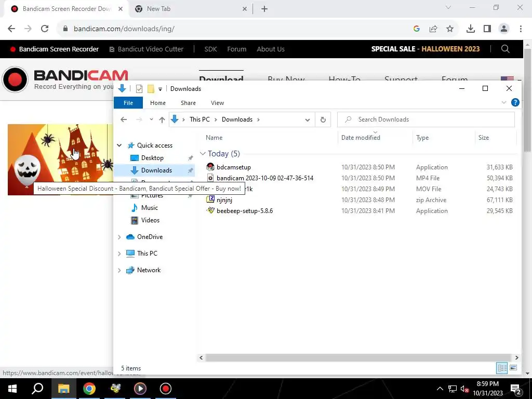The width and height of the screenshot is (532, 399).
Task: Open address bar history dropdown
Action: tap(308, 120)
